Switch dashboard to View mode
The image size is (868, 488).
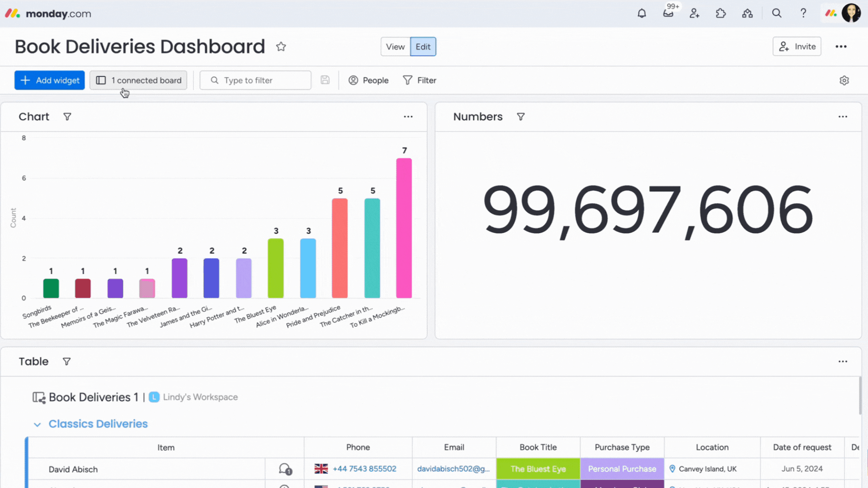395,47
